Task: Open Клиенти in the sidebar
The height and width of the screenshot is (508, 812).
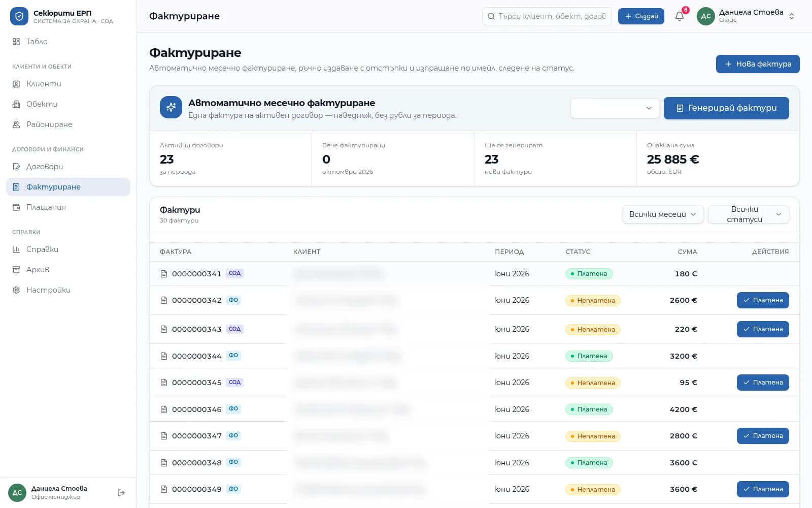Action: tap(68, 84)
